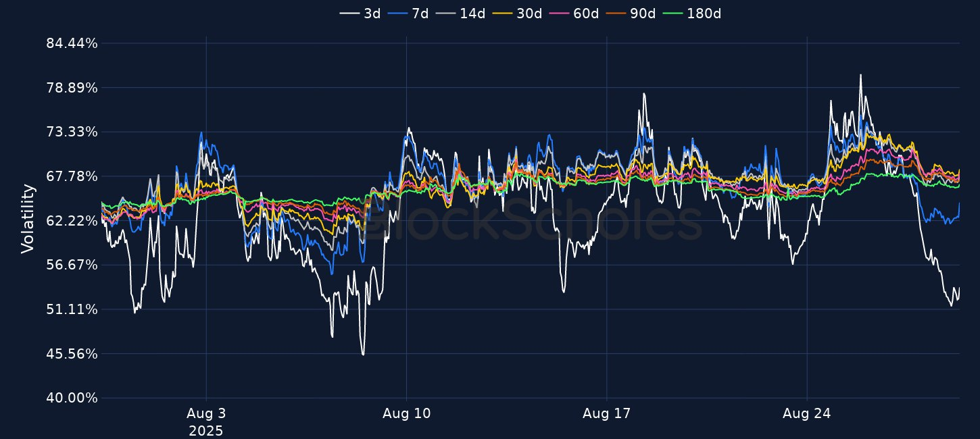Toggle the 60d series in the legend
The height and width of the screenshot is (439, 980).
point(574,13)
